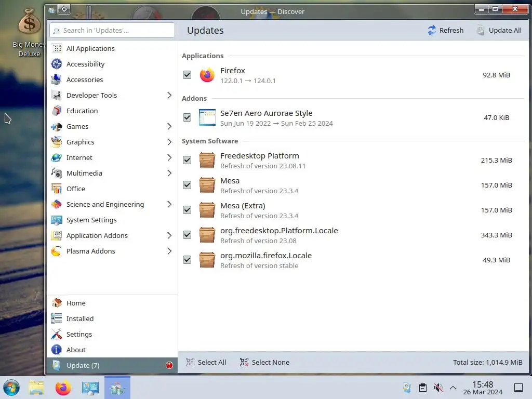Viewport: 532px width, 399px height.
Task: Click the Search in 'Updates' field
Action: point(112,30)
